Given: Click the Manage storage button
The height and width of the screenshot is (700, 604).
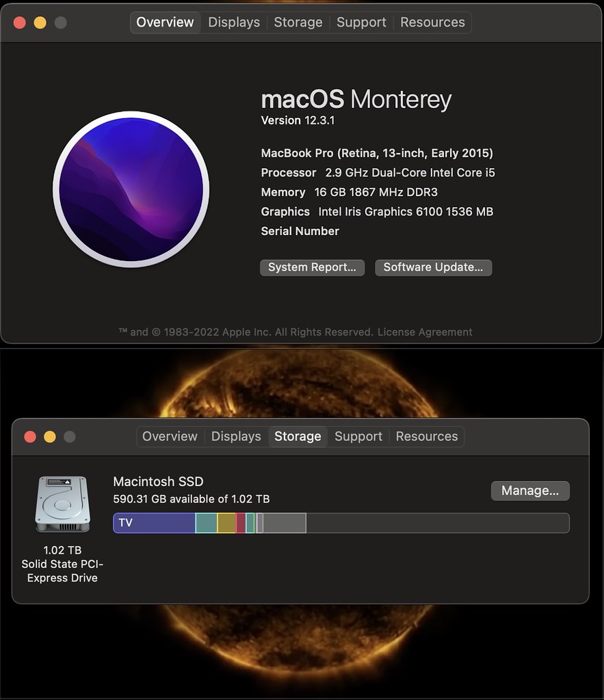Looking at the screenshot, I should tap(530, 491).
